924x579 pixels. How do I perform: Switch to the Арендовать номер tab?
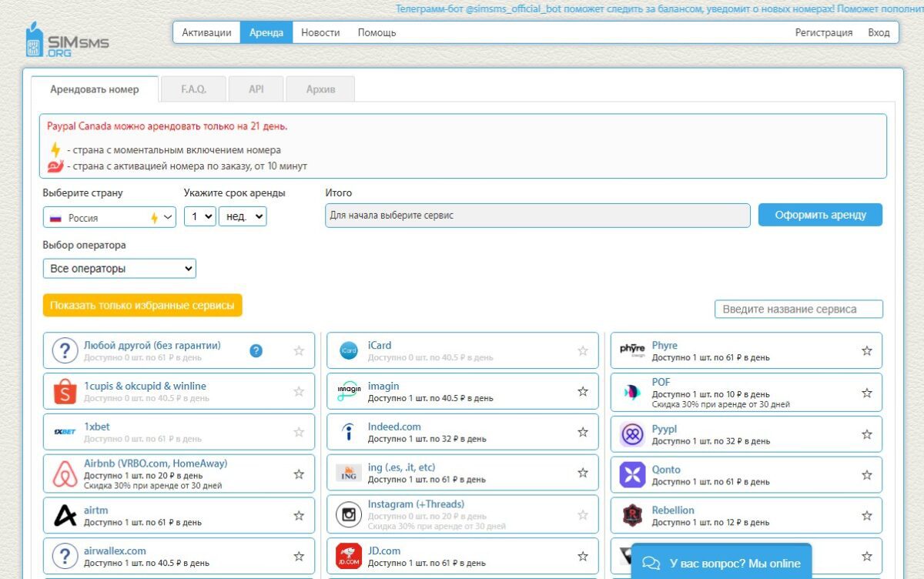(95, 89)
